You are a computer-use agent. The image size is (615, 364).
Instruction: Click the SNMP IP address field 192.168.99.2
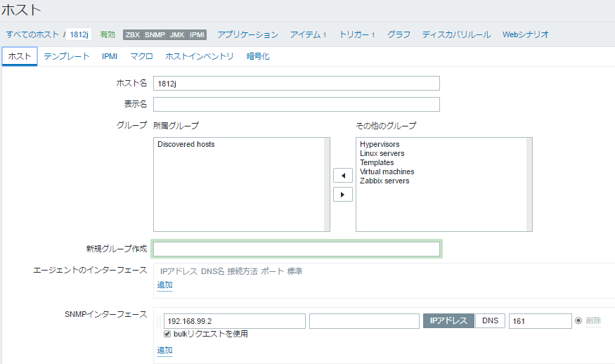(235, 321)
